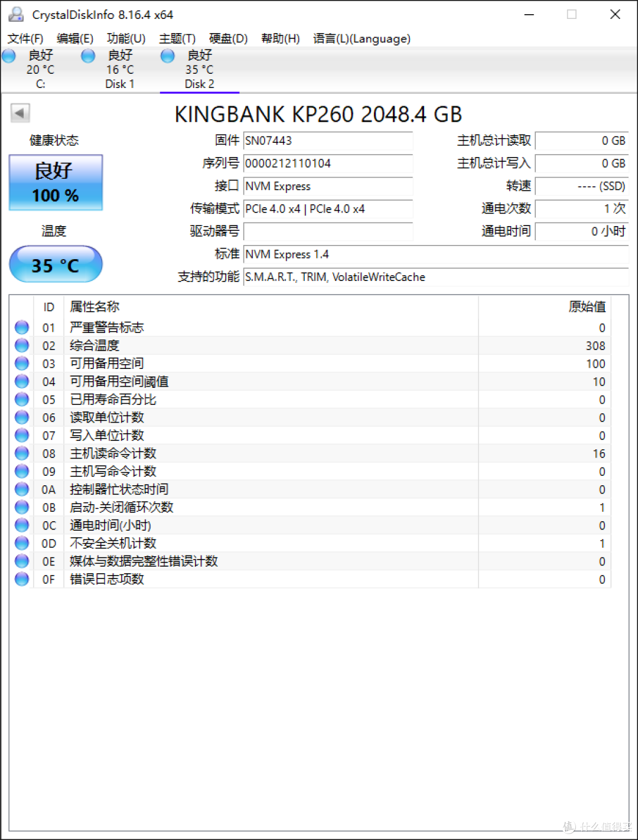This screenshot has height=840, width=638.
Task: Open the 语言(L)(Language) menu
Action: [x=362, y=39]
